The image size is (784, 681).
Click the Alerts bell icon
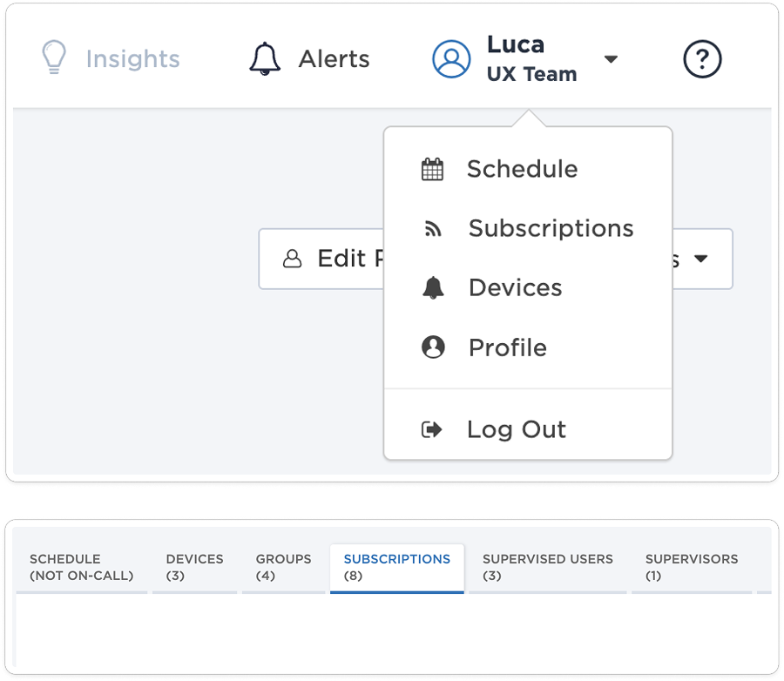click(x=265, y=59)
